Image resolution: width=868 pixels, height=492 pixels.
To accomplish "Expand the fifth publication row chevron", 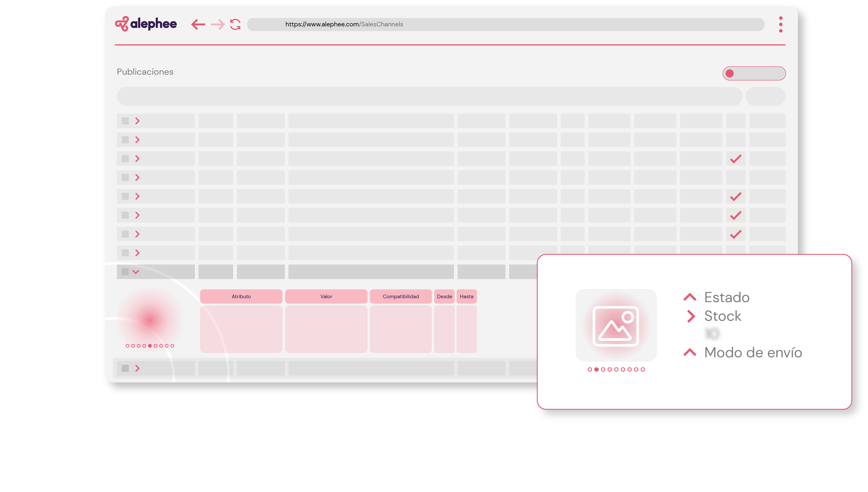I will (x=137, y=196).
